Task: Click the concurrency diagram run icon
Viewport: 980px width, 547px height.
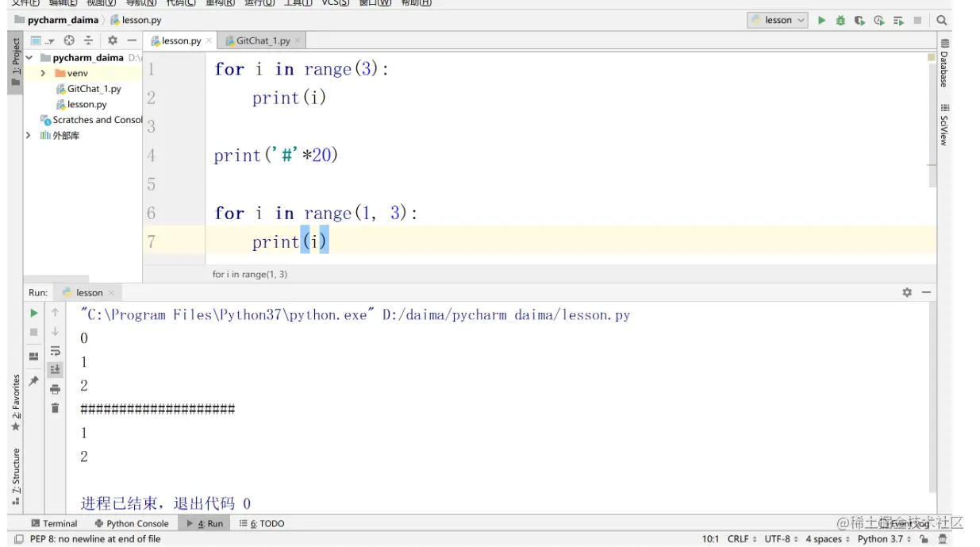Action: pyautogui.click(x=898, y=20)
